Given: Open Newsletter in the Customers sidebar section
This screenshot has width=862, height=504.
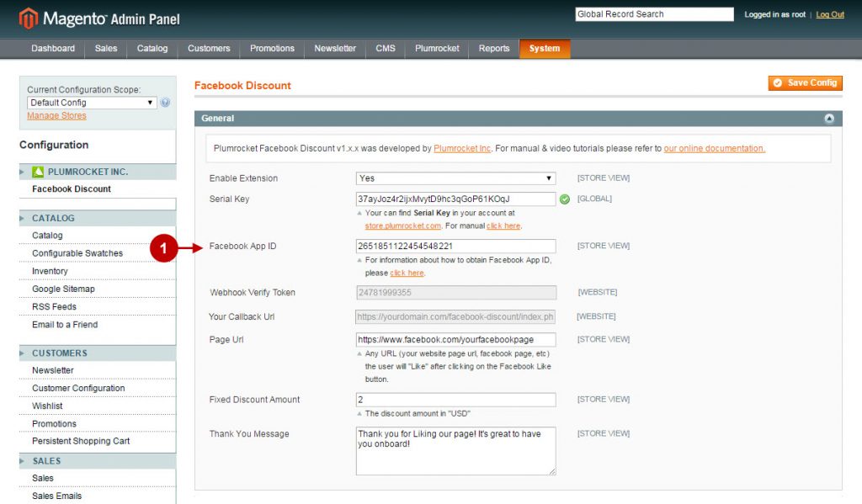Looking at the screenshot, I should point(53,370).
